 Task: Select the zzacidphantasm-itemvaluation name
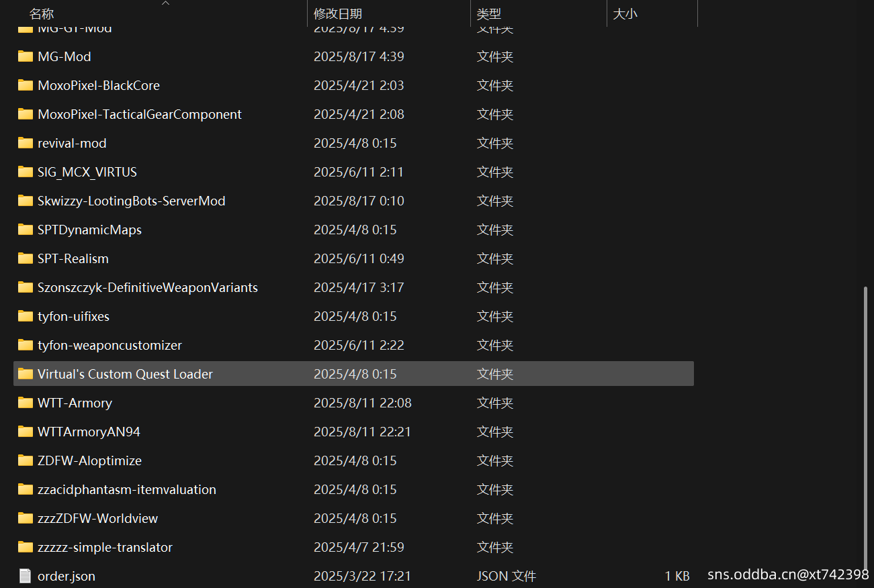[127, 489]
